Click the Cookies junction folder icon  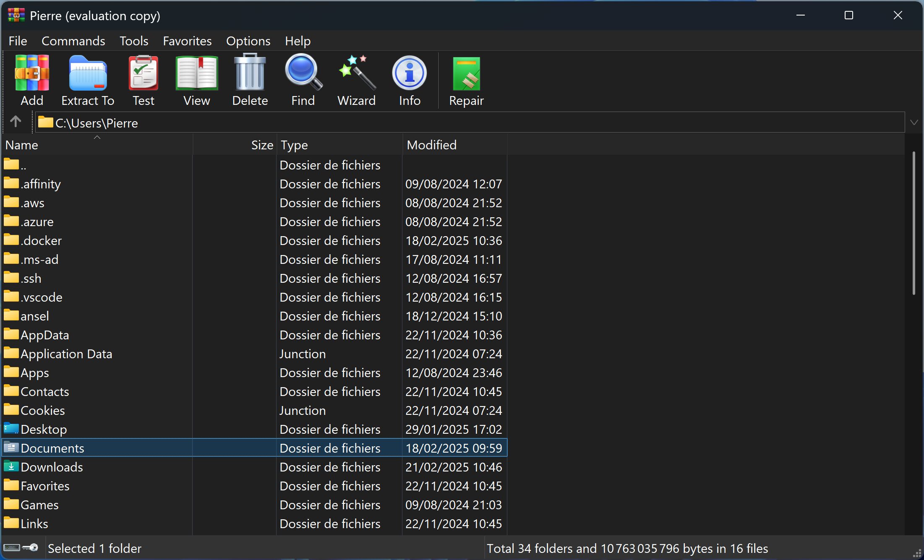pos(11,409)
